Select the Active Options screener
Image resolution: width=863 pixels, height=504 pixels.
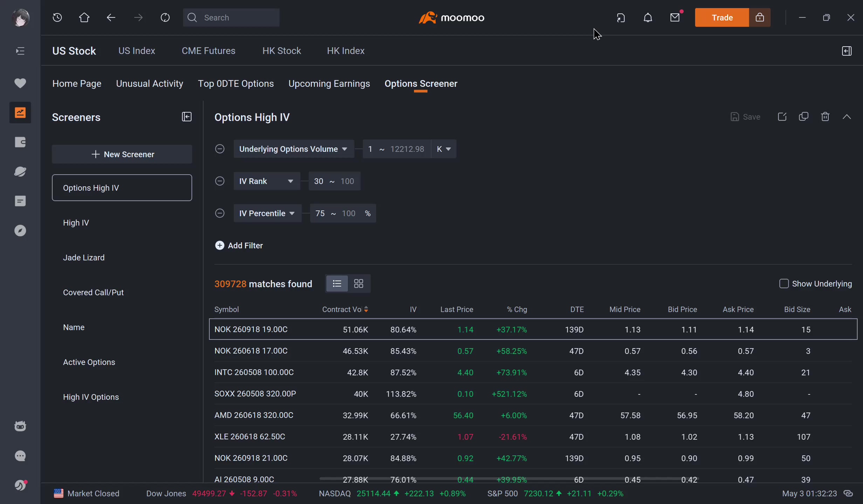122,362
